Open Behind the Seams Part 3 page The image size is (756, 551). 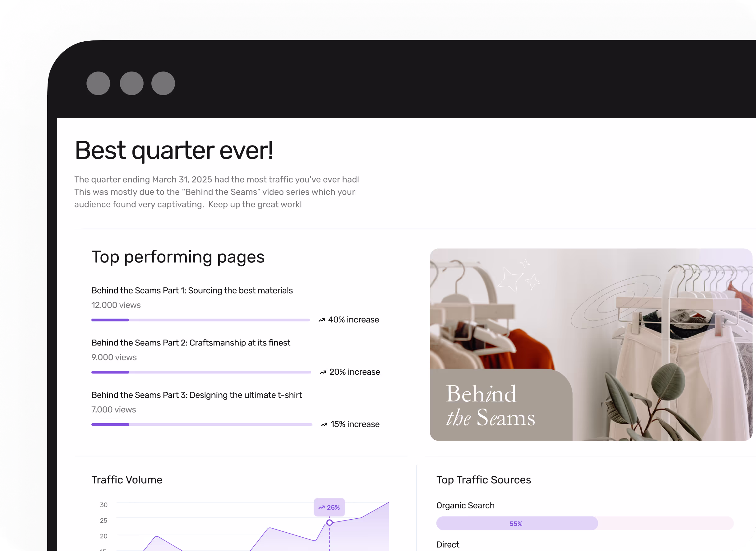[197, 395]
